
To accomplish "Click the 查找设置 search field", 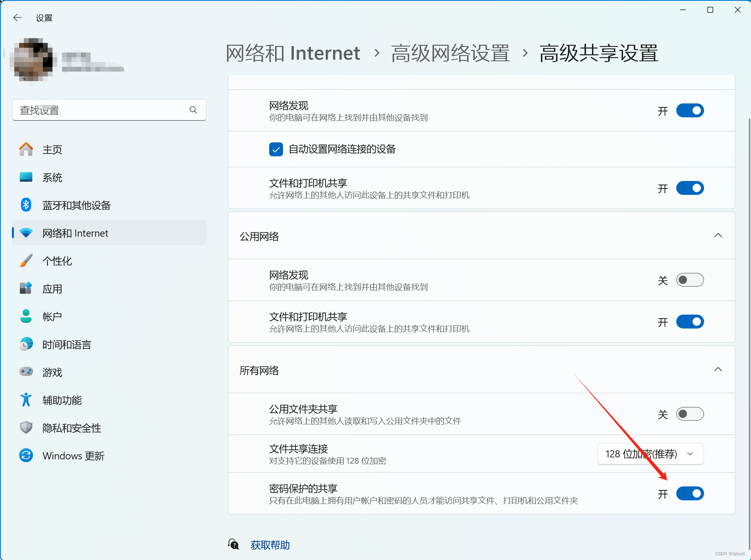I will pyautogui.click(x=109, y=110).
